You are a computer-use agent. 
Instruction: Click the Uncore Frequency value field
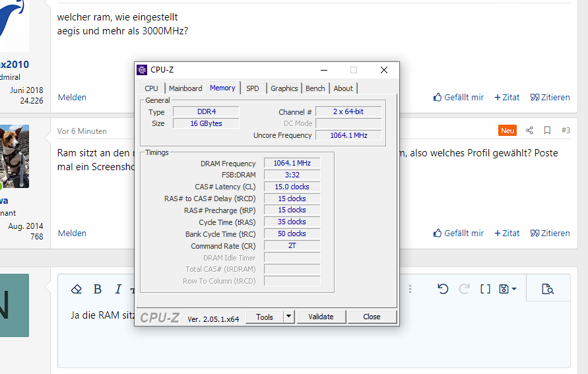(348, 135)
